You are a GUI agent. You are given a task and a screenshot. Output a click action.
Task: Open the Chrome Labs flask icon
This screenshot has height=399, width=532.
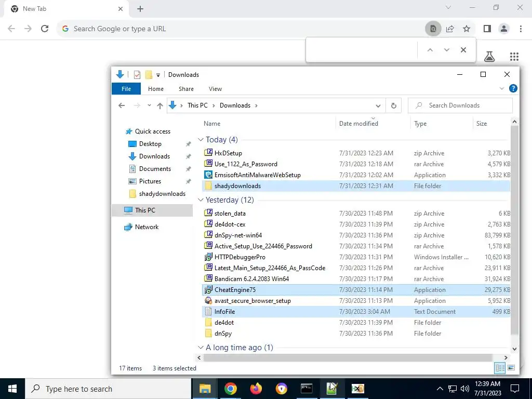489,56
